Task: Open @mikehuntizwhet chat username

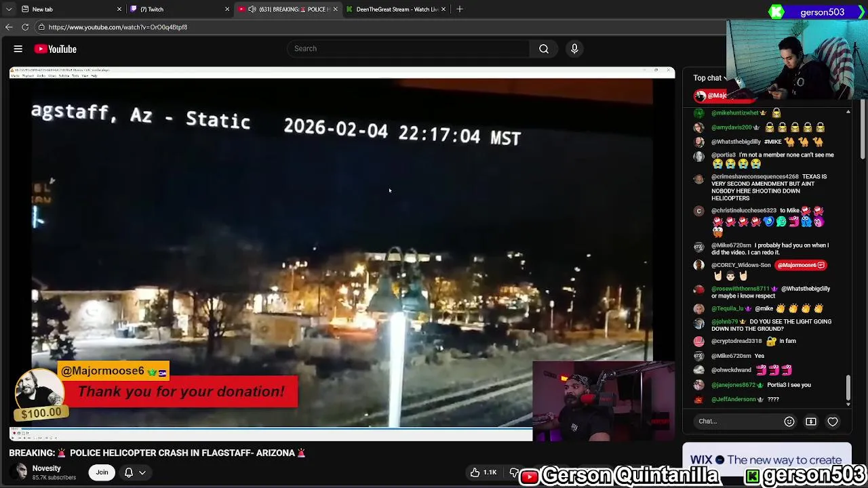Action: (x=734, y=113)
